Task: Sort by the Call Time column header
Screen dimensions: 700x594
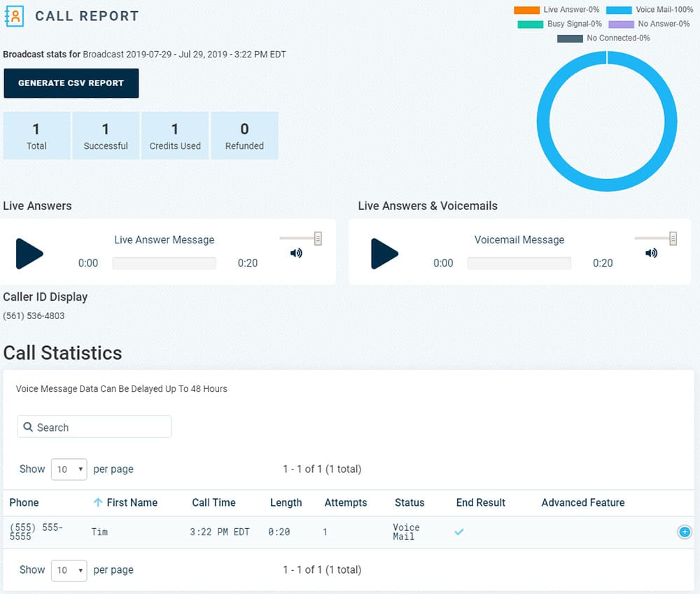Action: pos(213,502)
